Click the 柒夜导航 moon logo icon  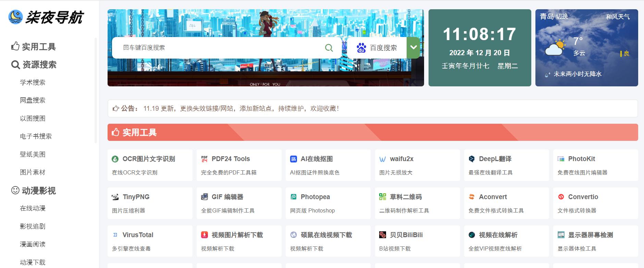[16, 17]
